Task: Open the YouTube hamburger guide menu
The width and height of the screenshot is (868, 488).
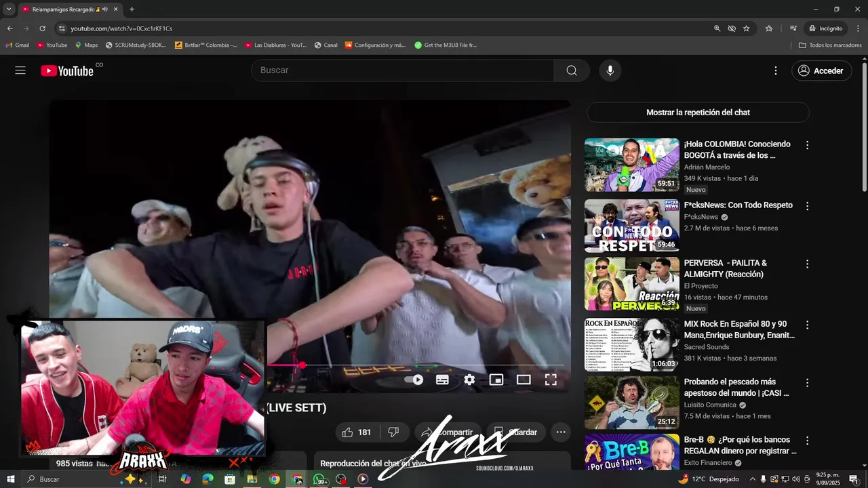Action: pos(20,70)
